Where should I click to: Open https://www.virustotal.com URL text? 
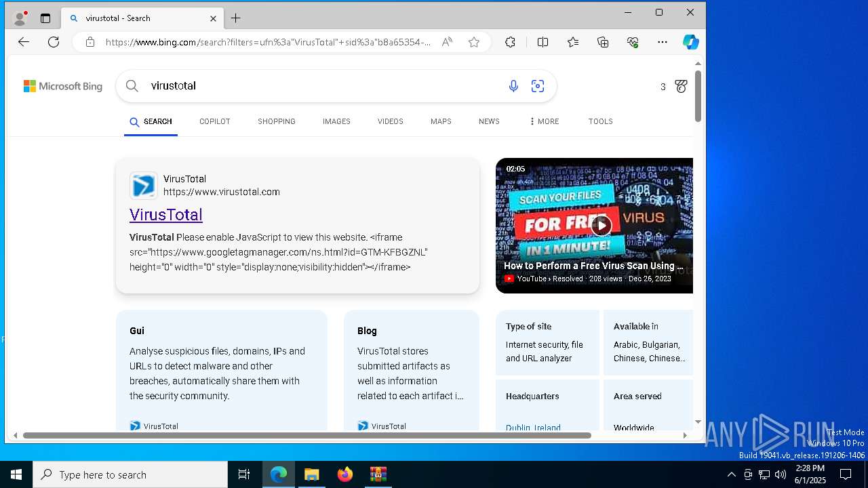(x=222, y=192)
